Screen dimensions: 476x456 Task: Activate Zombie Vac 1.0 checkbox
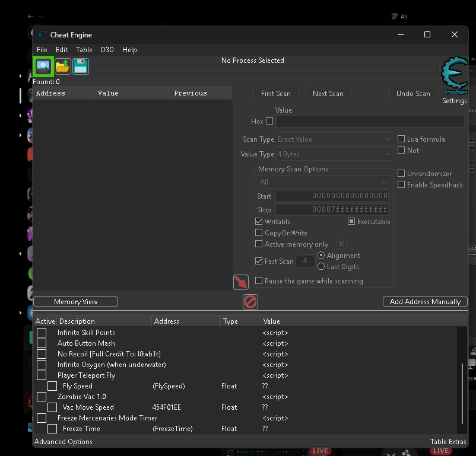coord(42,397)
